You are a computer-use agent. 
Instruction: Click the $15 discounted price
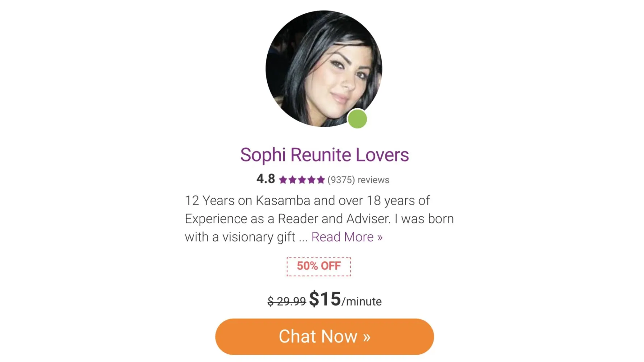(325, 299)
